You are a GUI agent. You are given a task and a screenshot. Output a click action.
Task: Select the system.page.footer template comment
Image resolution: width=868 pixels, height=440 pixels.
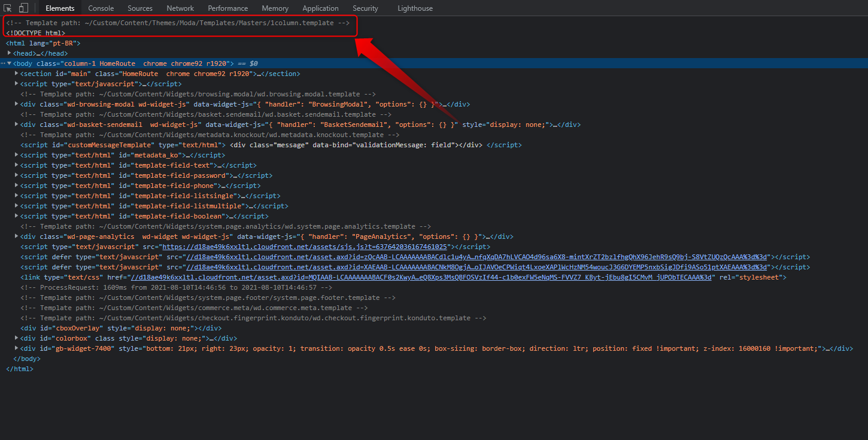point(208,298)
